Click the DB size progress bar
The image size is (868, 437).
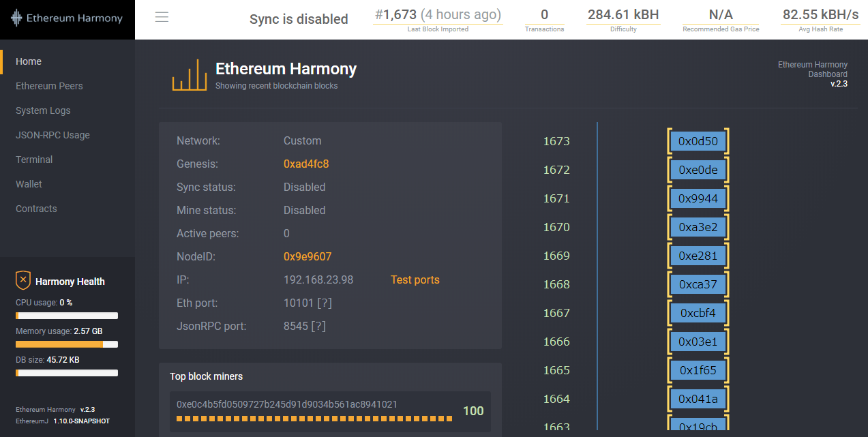tap(67, 373)
